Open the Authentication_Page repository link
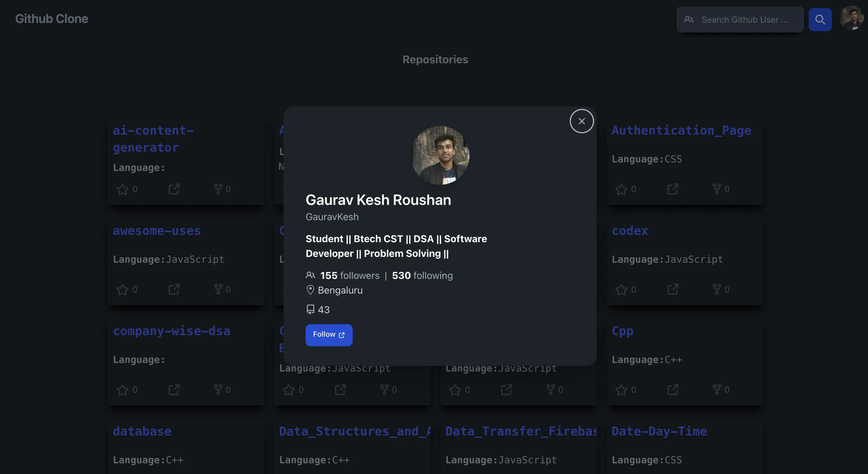 681,130
